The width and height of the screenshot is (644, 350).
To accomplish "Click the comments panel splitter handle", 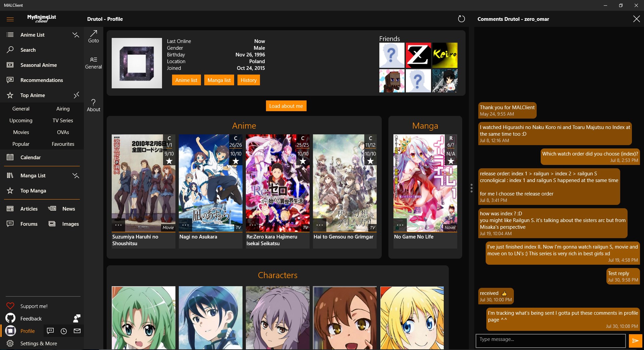I will (472, 188).
